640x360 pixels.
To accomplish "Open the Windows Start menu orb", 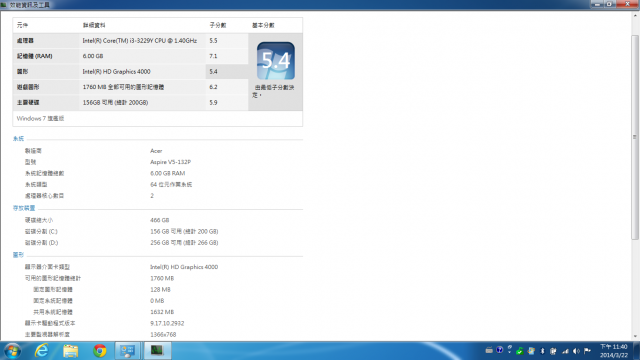I will [x=13, y=351].
